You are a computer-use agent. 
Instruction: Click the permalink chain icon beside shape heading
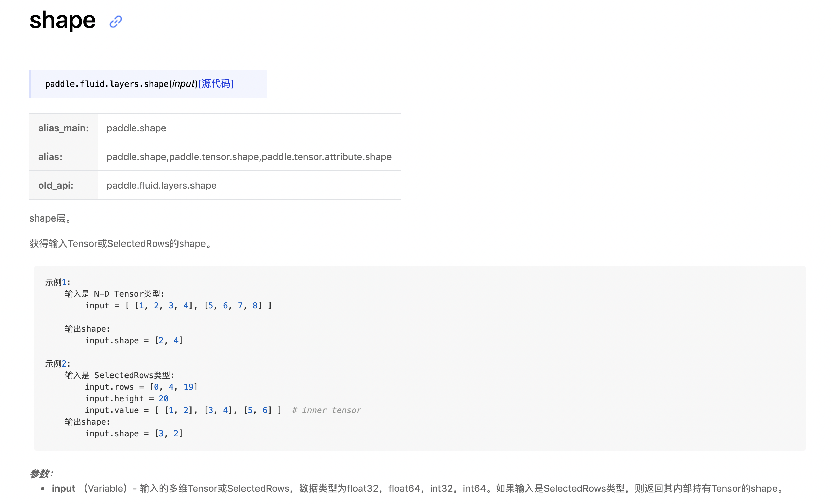click(x=116, y=22)
